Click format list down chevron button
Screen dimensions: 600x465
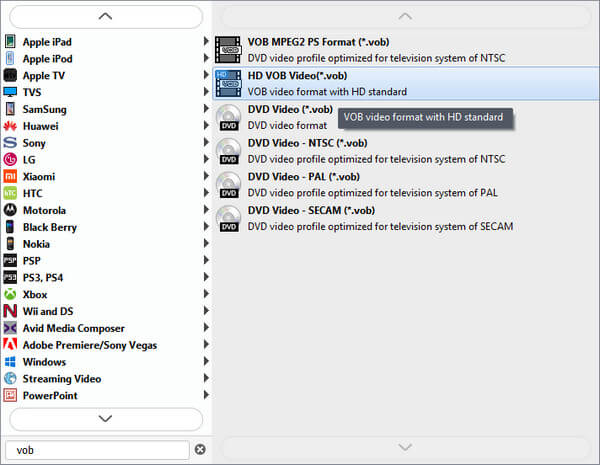pyautogui.click(x=406, y=447)
